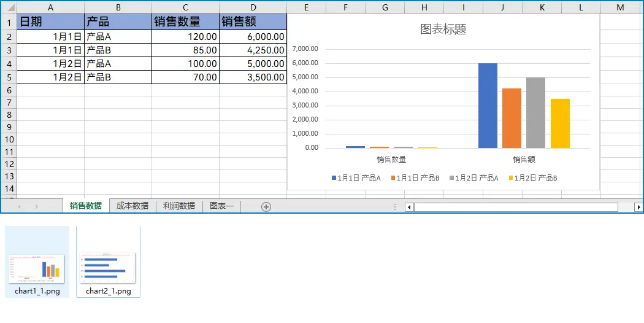Screen dimensions: 644x323
Task: Click the 销售额 header cell in column D
Action: coord(253,21)
